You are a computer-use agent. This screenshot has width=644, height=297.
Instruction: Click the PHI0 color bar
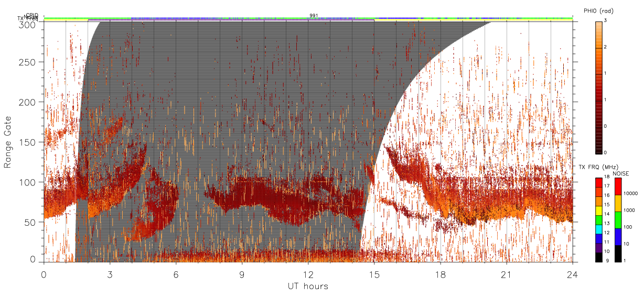tap(598, 87)
